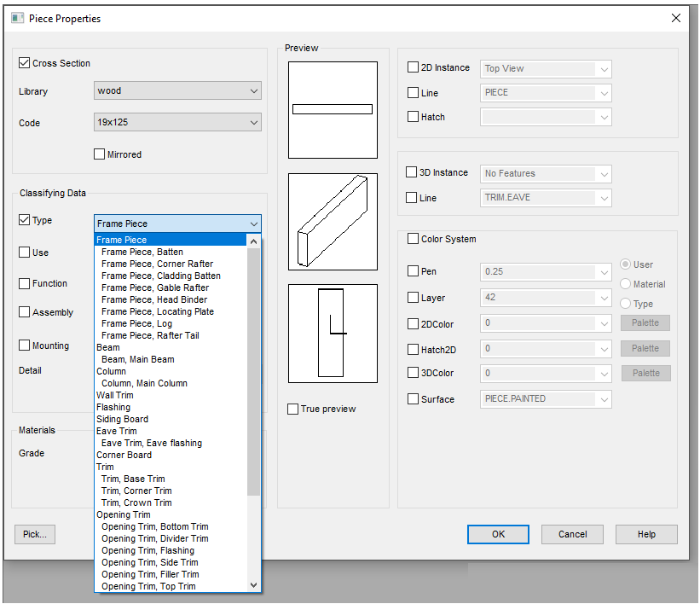Open the Palette for 2DColor
700x604 pixels.
coord(645,323)
